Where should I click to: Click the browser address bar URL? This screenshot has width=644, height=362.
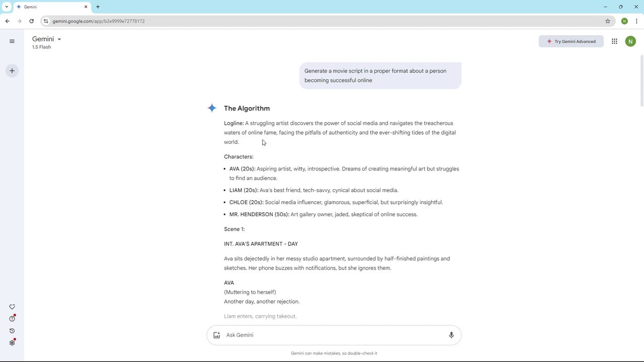coord(99,21)
